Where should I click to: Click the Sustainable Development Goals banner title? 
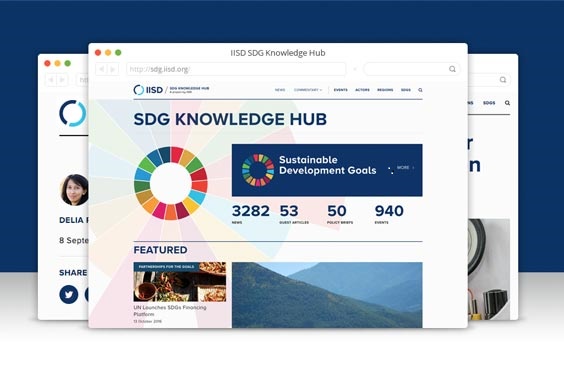(x=327, y=165)
